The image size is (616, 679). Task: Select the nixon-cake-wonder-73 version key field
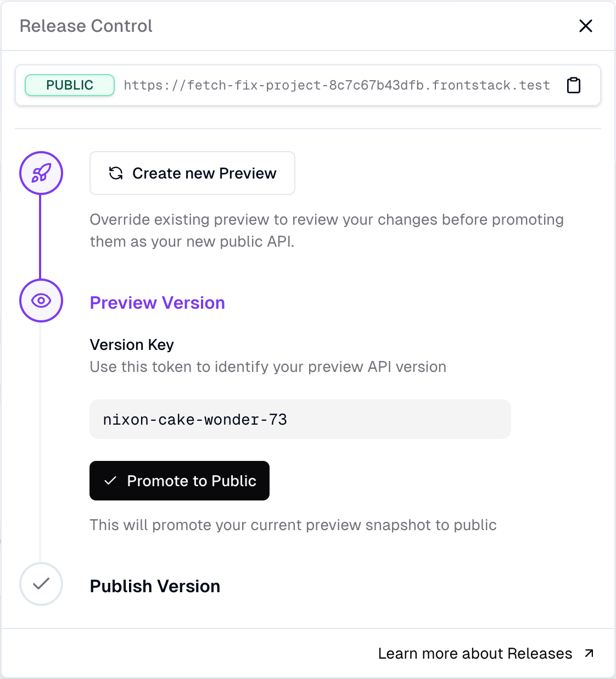click(300, 419)
